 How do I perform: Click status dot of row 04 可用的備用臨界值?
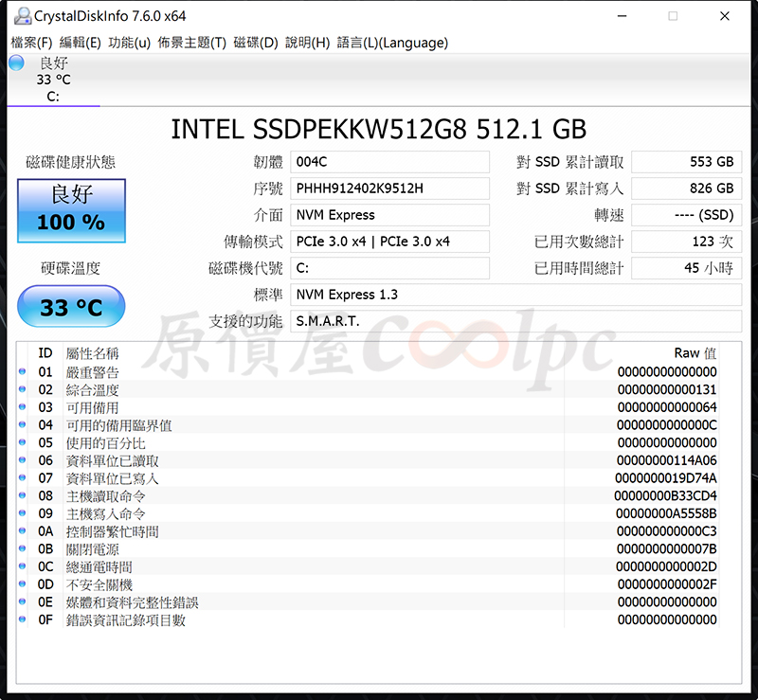click(22, 424)
